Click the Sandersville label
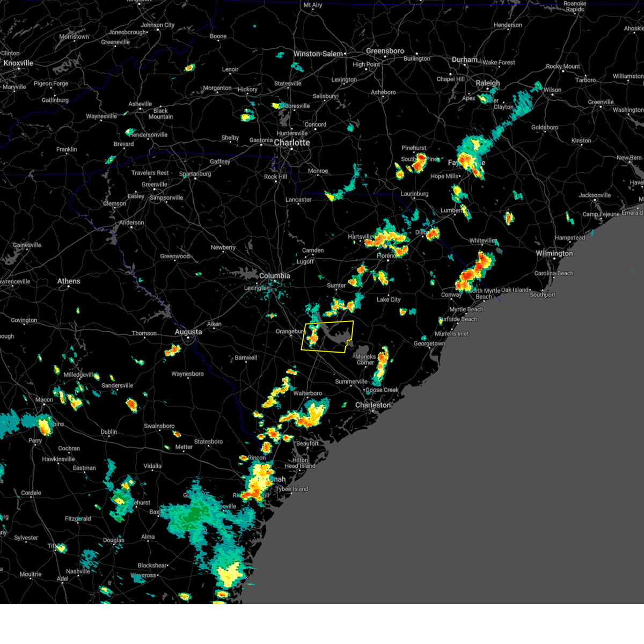Image resolution: width=644 pixels, height=644 pixels. (x=117, y=386)
